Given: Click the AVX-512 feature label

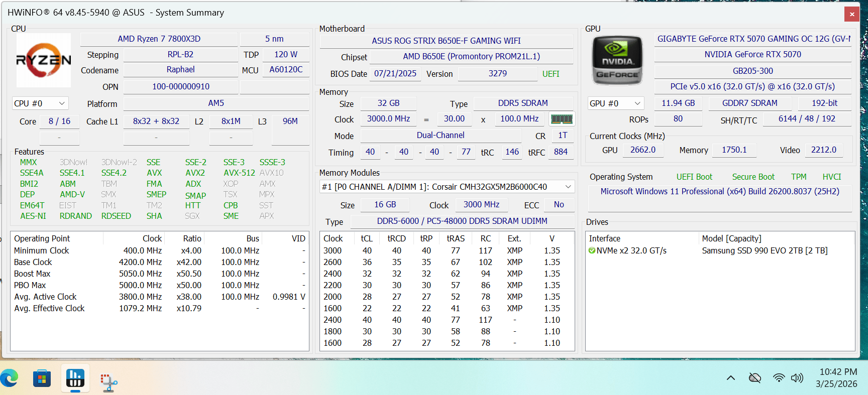Looking at the screenshot, I should click(x=239, y=173).
